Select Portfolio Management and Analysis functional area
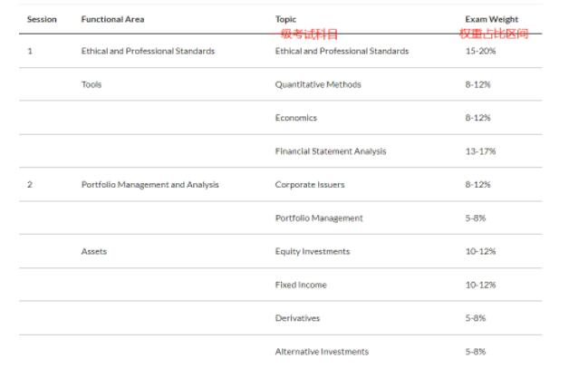Image resolution: width=588 pixels, height=378 pixels. [x=149, y=185]
